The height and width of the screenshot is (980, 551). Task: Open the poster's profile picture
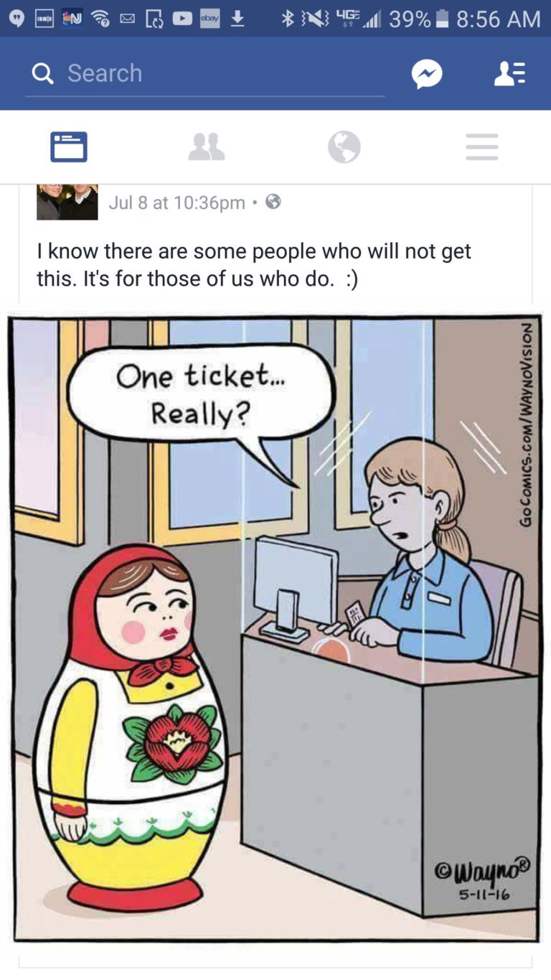[x=67, y=202]
